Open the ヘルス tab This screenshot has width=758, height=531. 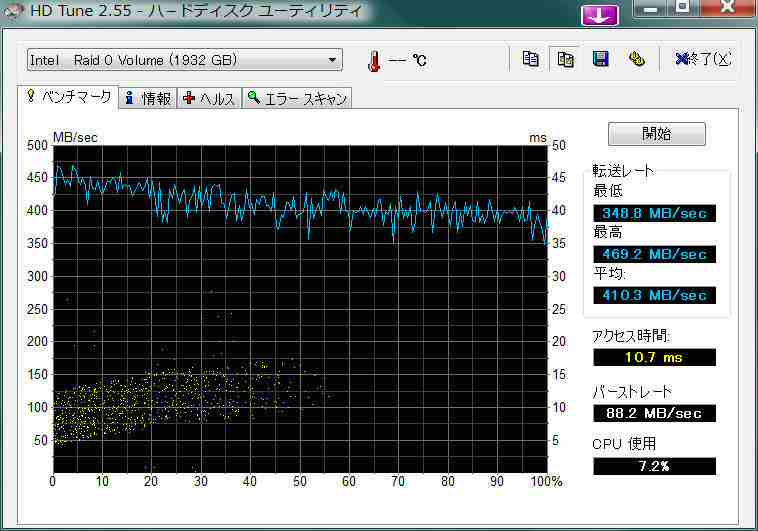(210, 98)
